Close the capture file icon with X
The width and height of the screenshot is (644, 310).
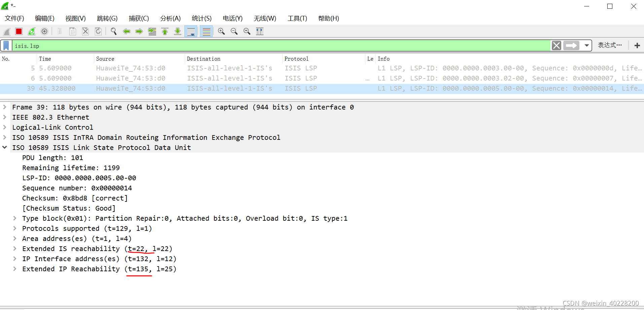point(85,32)
